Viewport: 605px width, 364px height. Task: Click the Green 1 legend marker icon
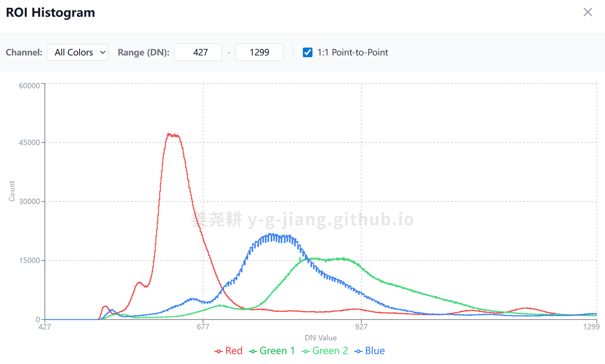click(253, 351)
